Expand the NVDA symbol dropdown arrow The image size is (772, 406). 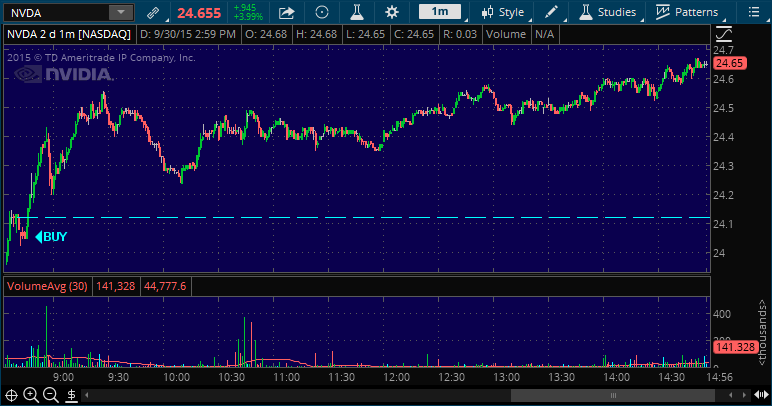pos(121,12)
